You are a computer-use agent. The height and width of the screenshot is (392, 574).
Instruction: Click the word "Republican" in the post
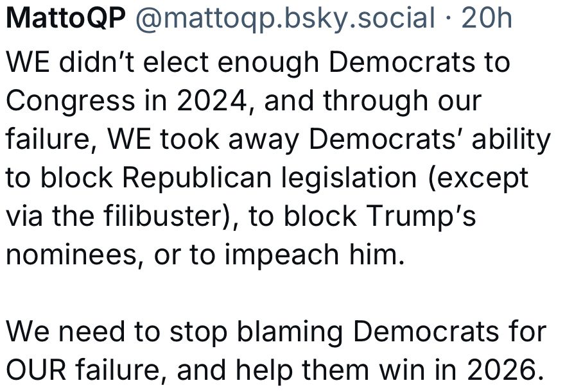tap(196, 178)
